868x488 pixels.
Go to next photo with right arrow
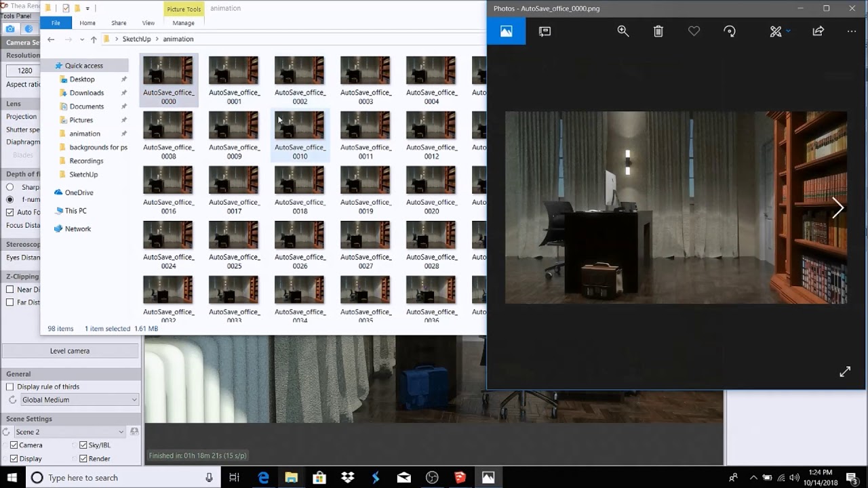click(x=838, y=208)
